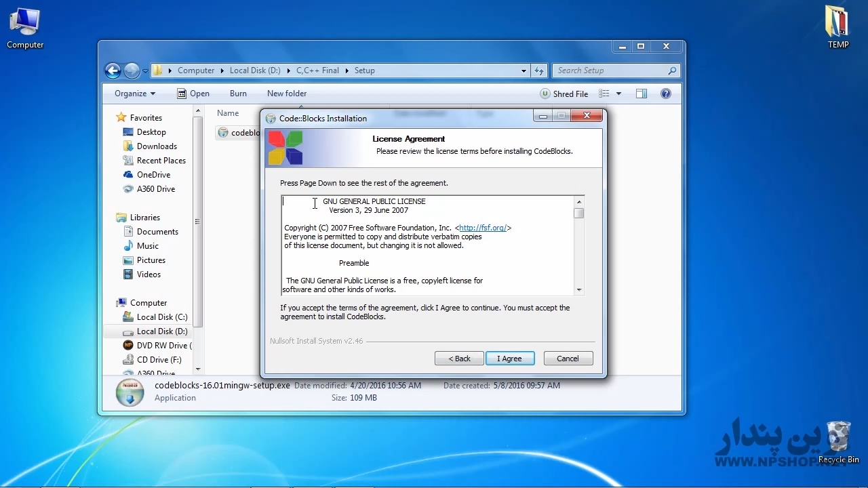This screenshot has height=488, width=868.
Task: Open address bar previous locations dropdown
Action: pos(524,70)
